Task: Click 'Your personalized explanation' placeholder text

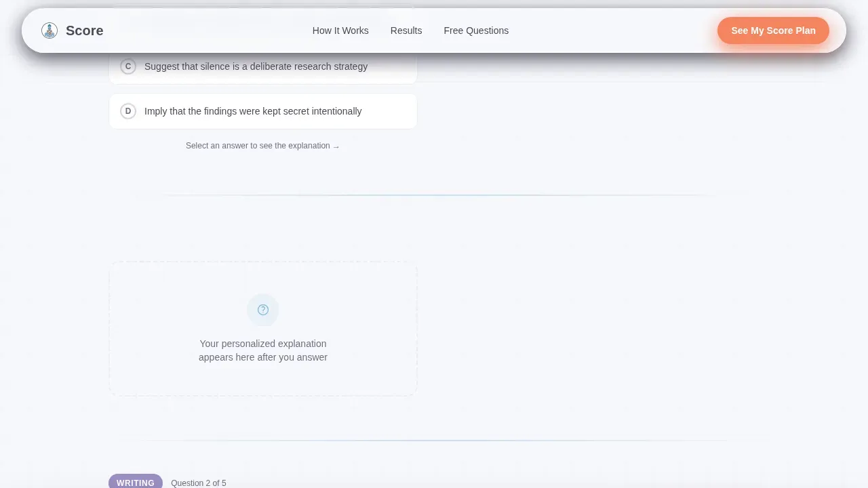Action: (263, 350)
